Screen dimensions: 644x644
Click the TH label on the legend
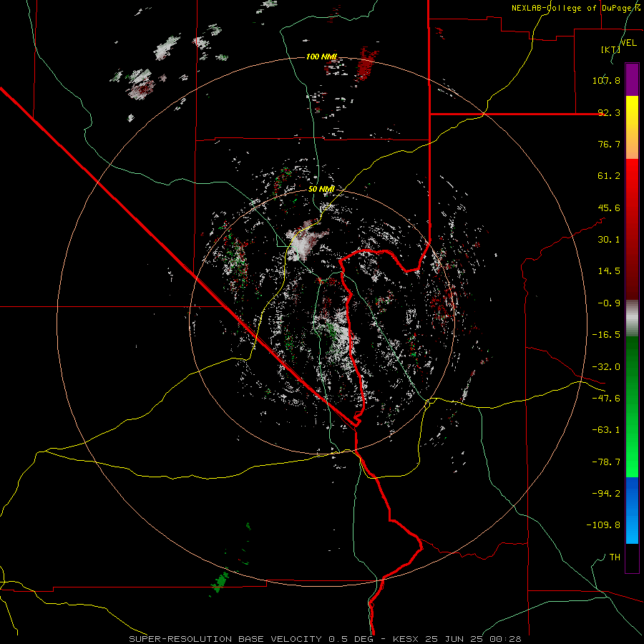pos(615,557)
